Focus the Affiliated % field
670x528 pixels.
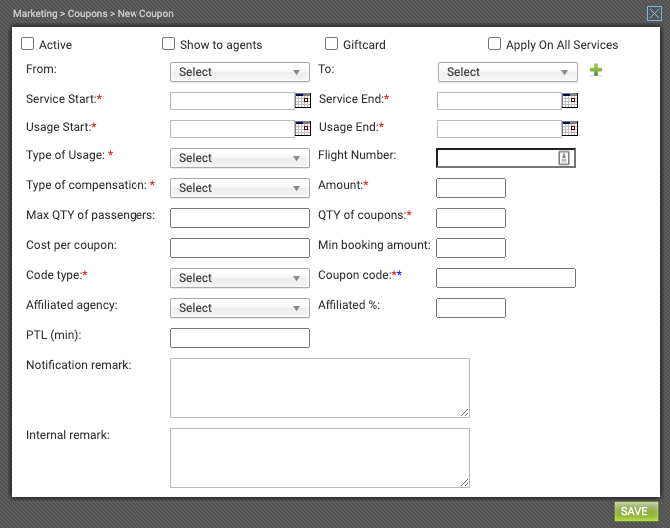[x=471, y=308]
